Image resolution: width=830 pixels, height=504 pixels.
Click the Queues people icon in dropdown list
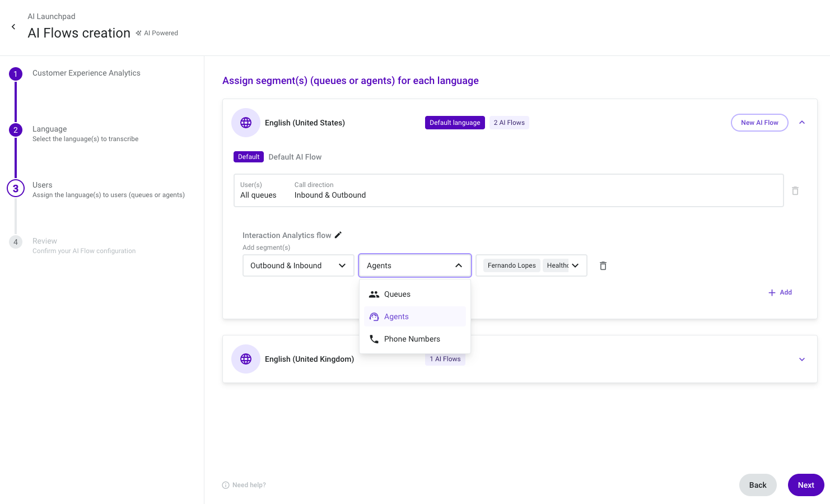pos(374,294)
